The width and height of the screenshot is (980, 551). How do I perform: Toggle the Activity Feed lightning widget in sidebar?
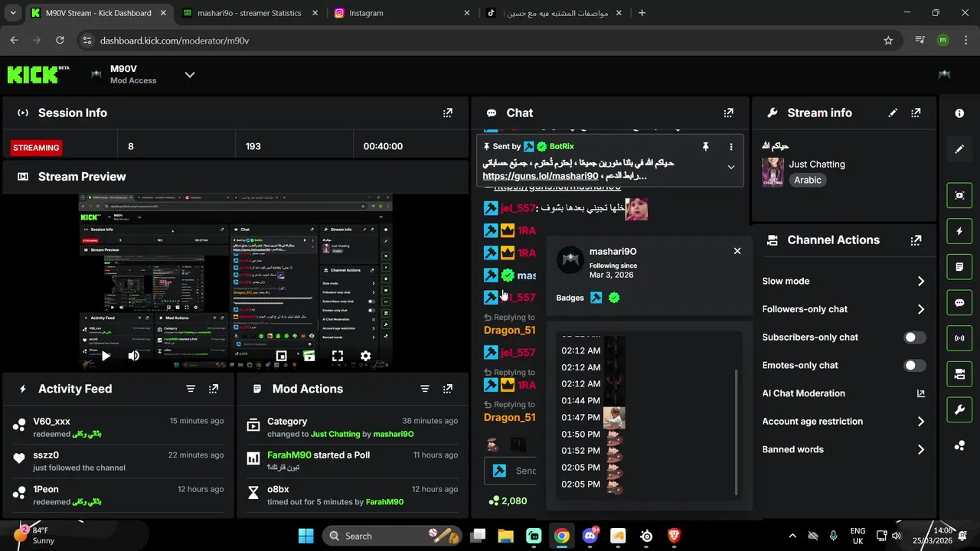pyautogui.click(x=959, y=231)
